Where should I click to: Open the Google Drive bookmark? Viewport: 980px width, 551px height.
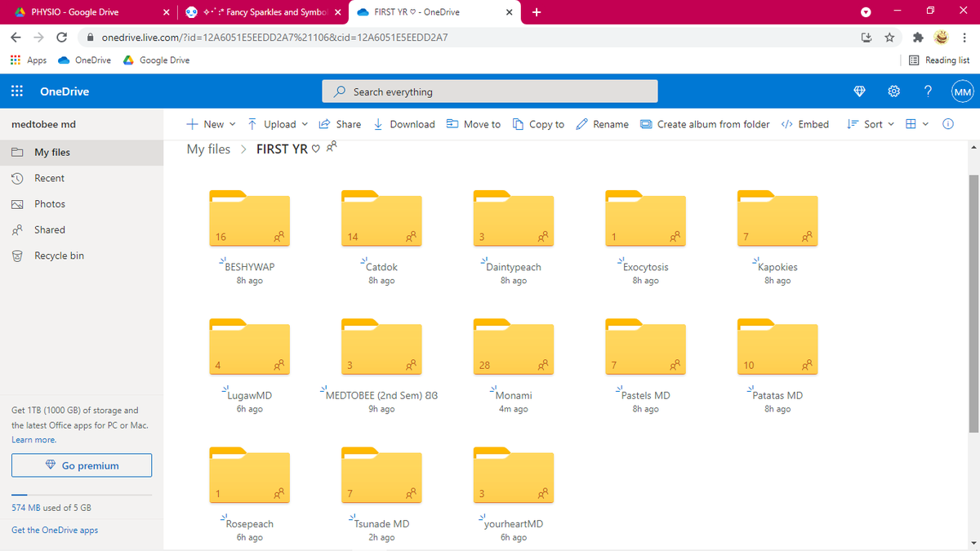pos(156,60)
